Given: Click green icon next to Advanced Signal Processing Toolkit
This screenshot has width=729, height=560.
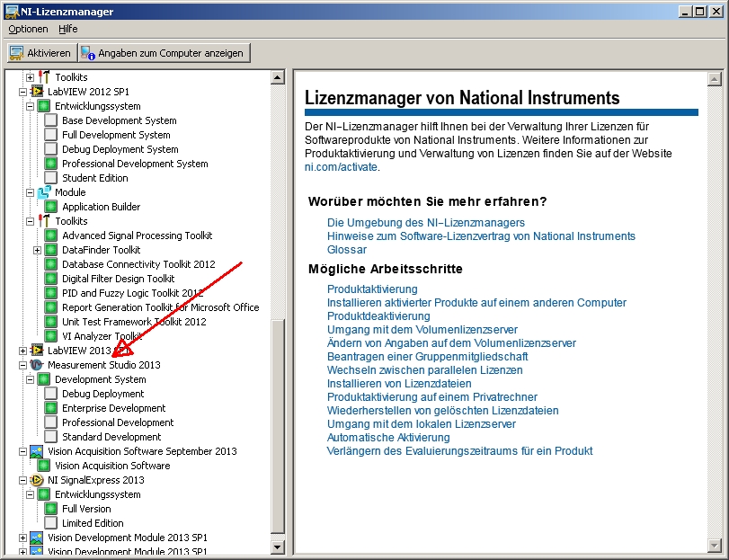Looking at the screenshot, I should click(x=50, y=236).
